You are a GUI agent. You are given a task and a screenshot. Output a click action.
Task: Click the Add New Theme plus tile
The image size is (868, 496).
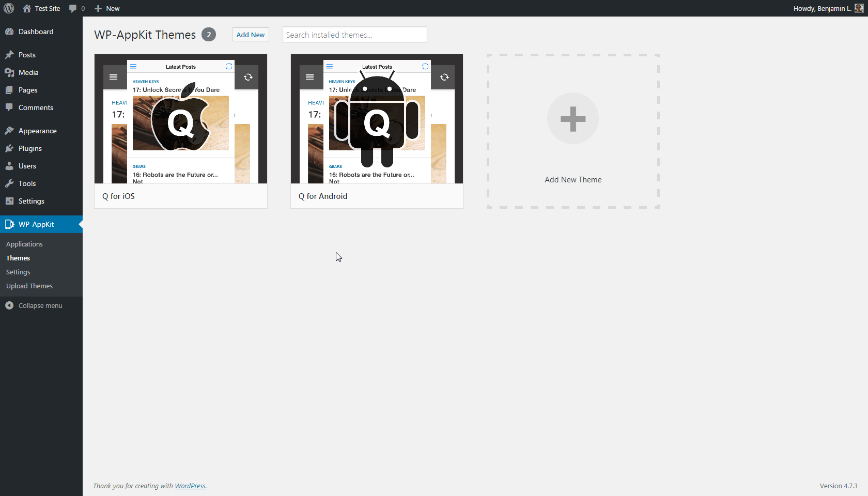click(573, 131)
